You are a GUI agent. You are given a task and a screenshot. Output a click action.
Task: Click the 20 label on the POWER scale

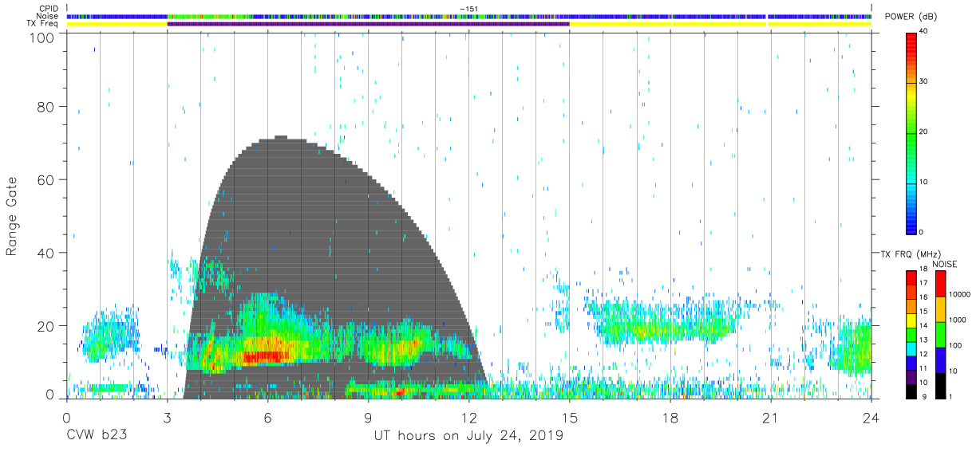click(925, 132)
